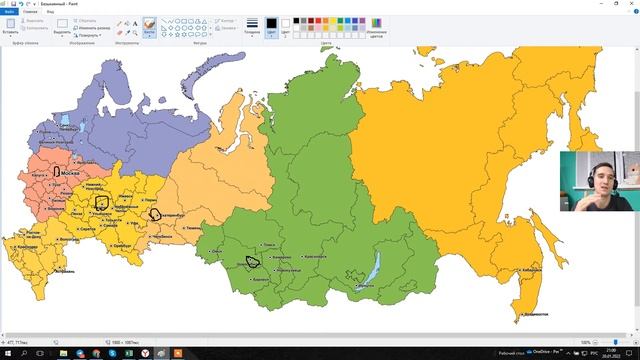Open the shape Fill (Заливка) dropdown
The width and height of the screenshot is (640, 360).
(226, 28)
